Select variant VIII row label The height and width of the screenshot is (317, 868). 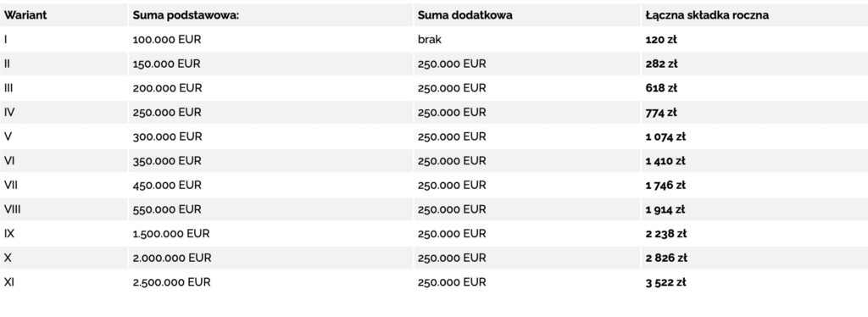(x=13, y=209)
